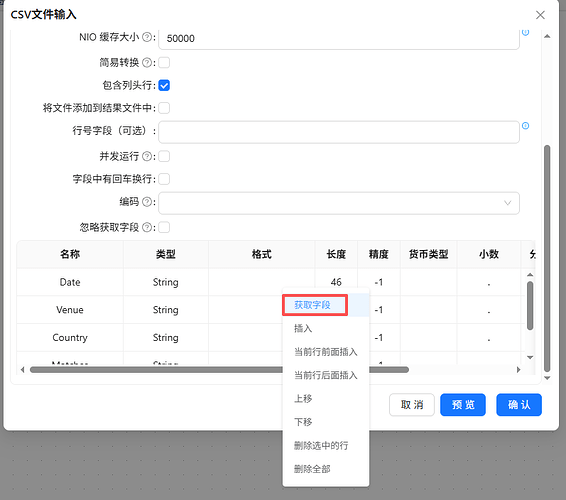
Task: Click help icon beside 简易转换
Action: 147,63
